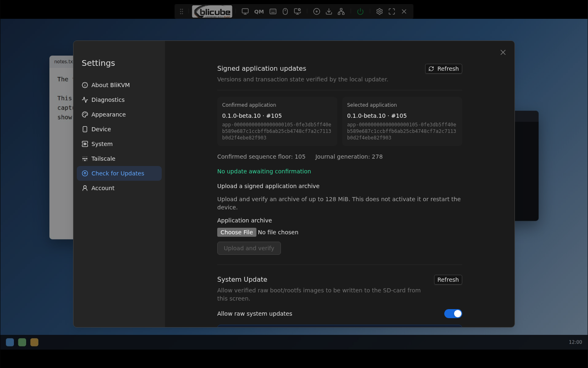Image resolution: width=588 pixels, height=368 pixels.
Task: Open Account settings
Action: (x=119, y=188)
